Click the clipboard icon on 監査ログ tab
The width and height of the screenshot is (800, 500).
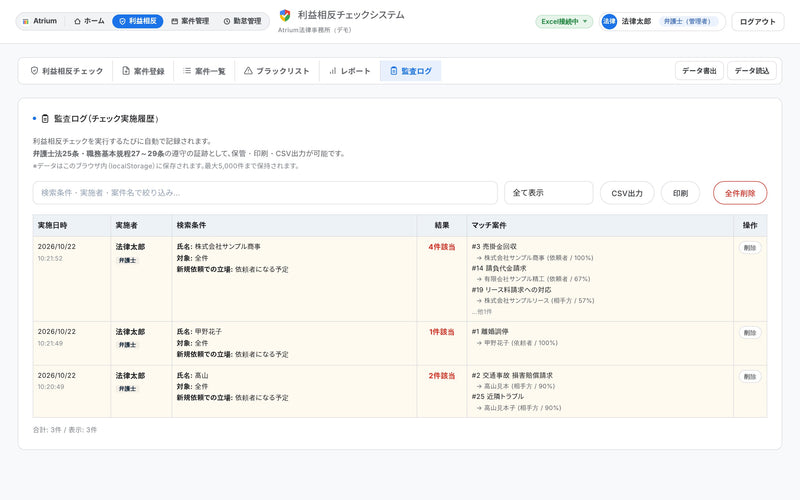point(393,71)
